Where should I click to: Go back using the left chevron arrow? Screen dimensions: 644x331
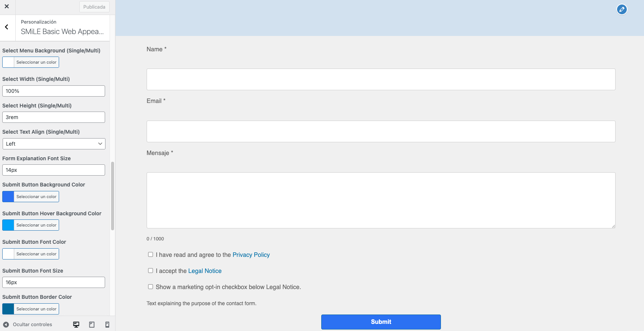[x=7, y=27]
